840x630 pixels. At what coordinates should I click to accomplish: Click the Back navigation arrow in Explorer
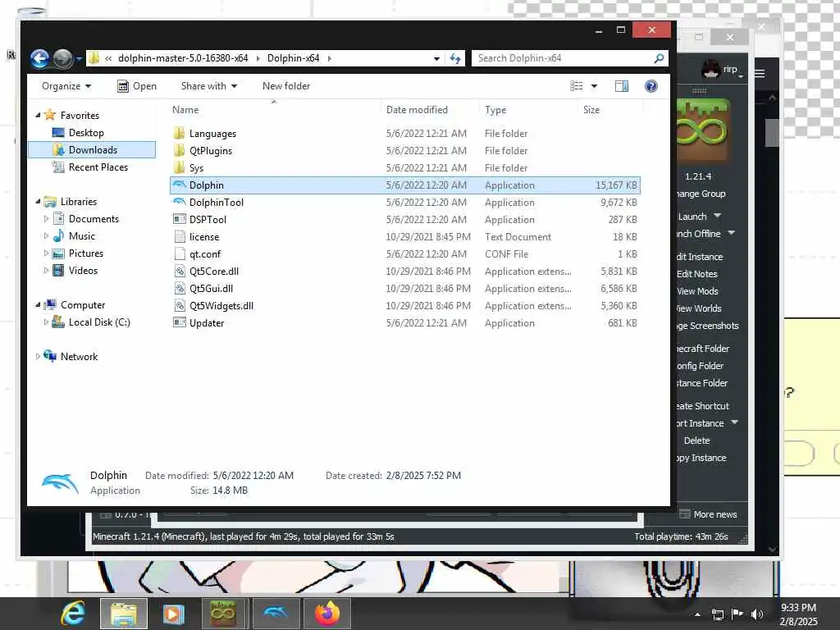click(39, 58)
